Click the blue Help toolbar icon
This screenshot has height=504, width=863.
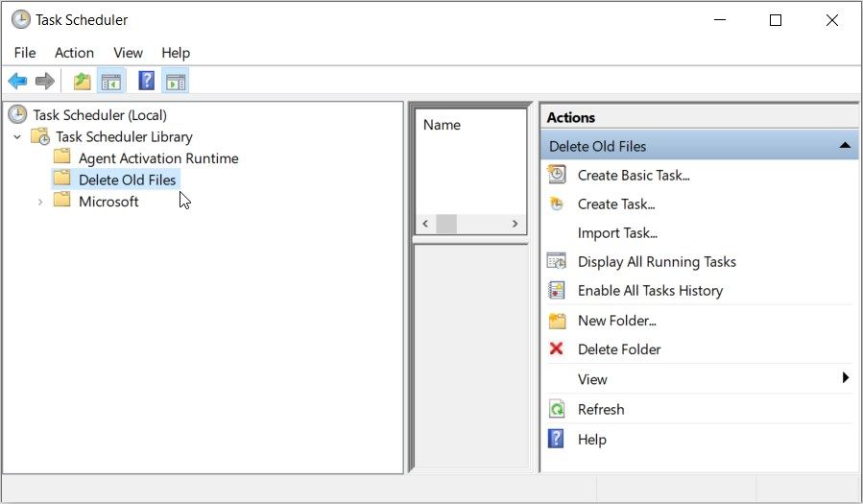point(146,82)
